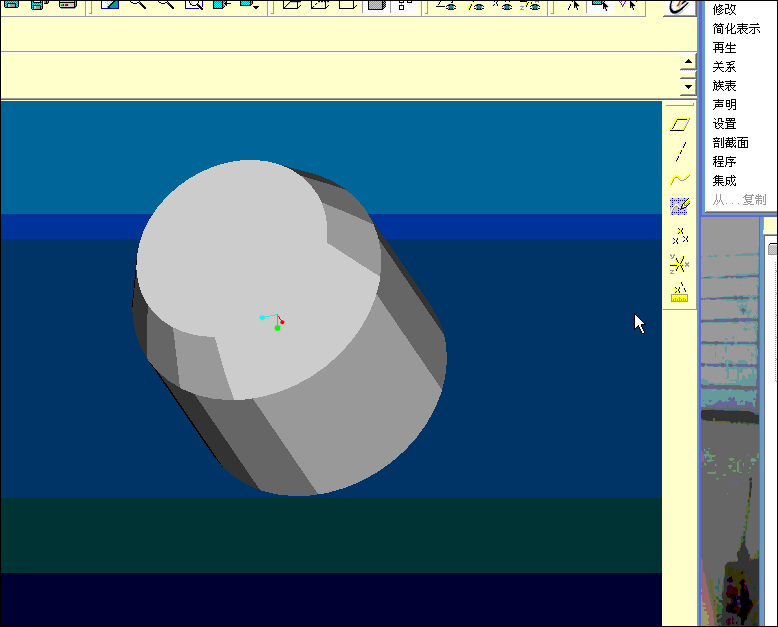The image size is (778, 627).
Task: Choose 集成 from the part menu
Action: 724,181
